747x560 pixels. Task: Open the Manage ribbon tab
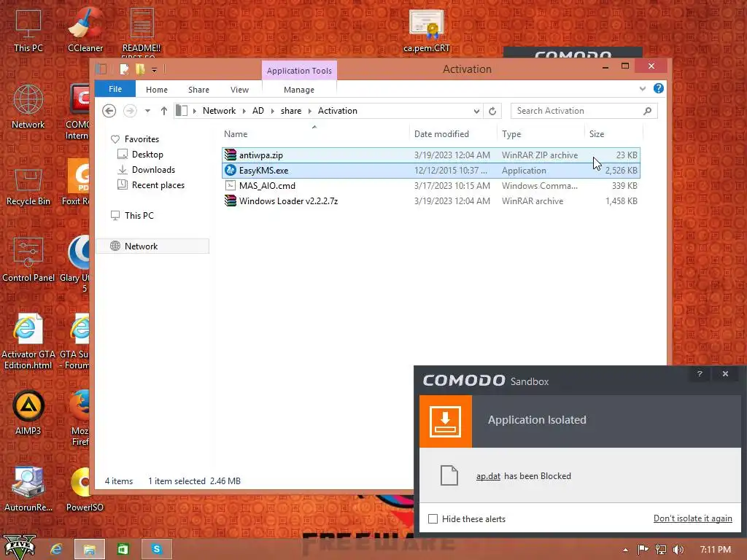pyautogui.click(x=299, y=90)
